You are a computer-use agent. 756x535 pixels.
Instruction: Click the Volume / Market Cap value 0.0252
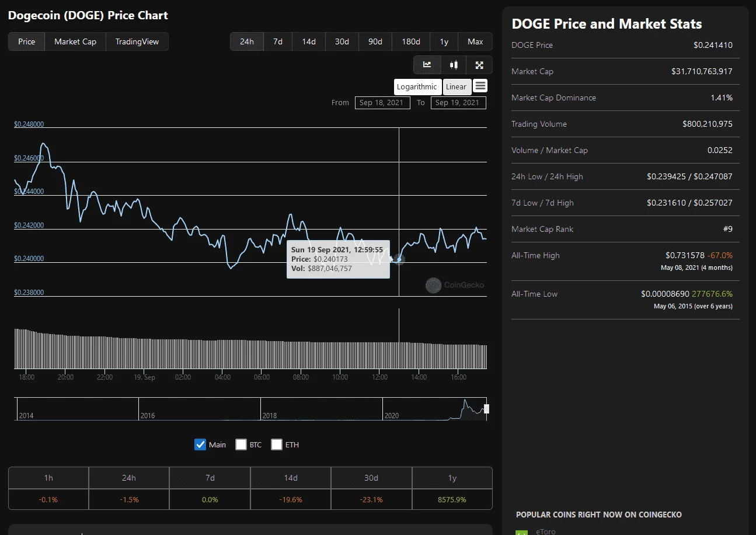coord(720,150)
